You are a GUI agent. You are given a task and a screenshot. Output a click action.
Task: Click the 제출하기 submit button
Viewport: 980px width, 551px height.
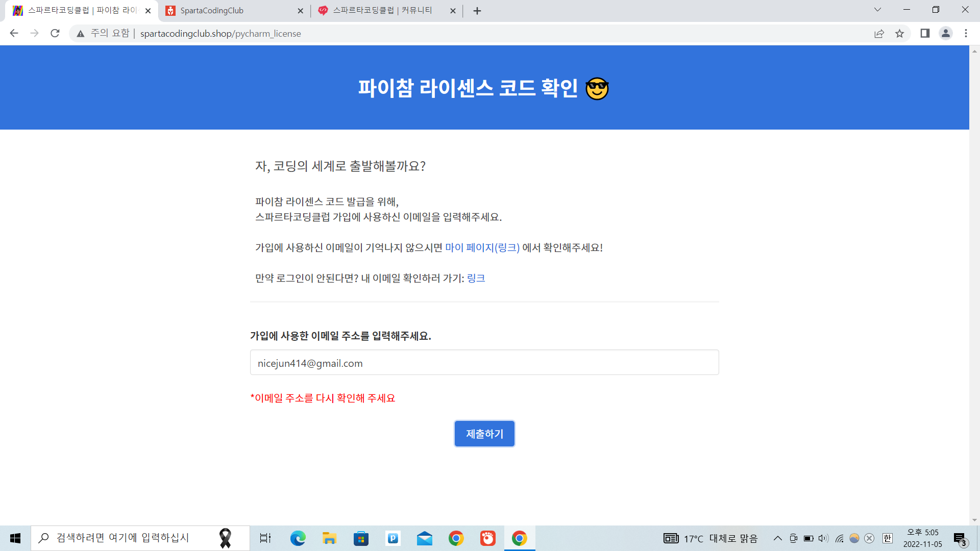pos(484,434)
